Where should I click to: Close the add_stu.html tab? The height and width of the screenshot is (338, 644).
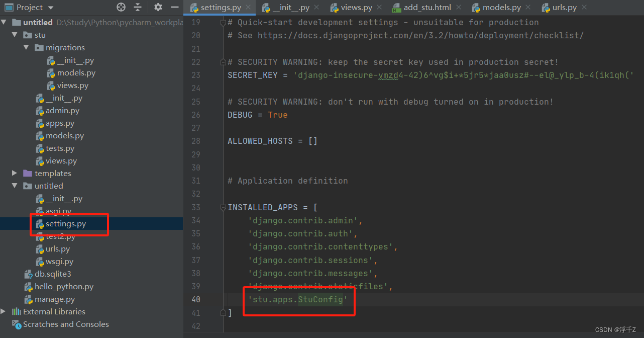point(459,8)
